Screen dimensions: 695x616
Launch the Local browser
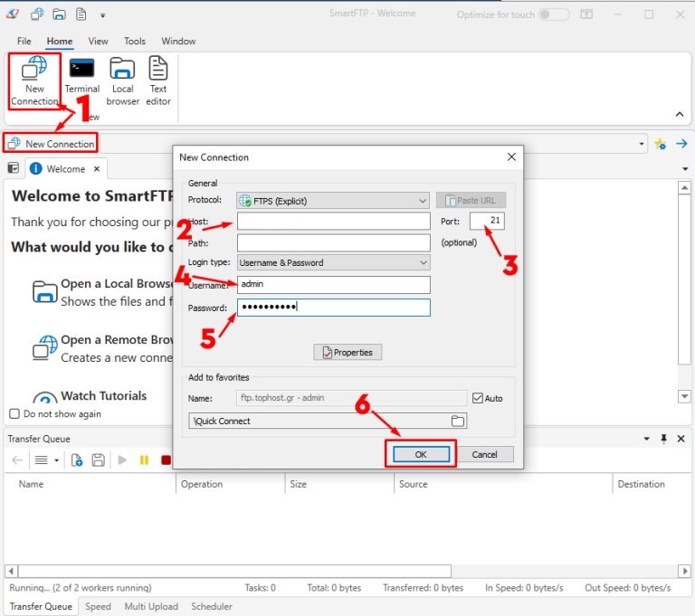[122, 80]
